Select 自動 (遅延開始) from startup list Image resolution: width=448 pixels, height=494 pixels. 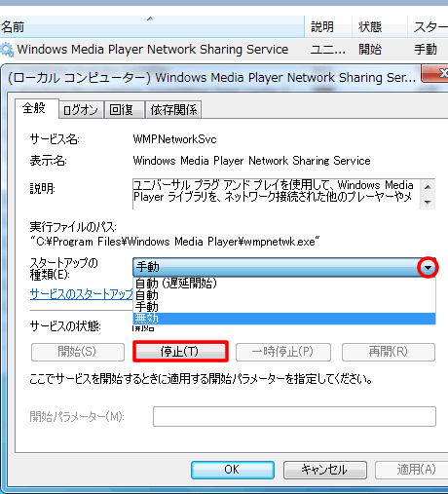pos(284,284)
